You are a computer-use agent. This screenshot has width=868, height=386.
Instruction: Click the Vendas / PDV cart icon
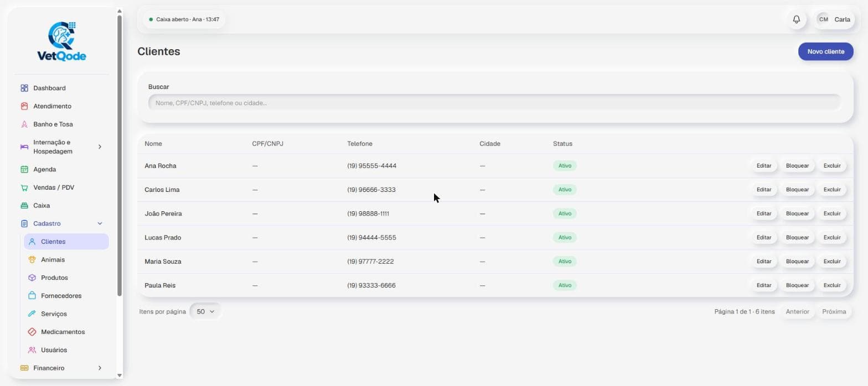pyautogui.click(x=24, y=187)
